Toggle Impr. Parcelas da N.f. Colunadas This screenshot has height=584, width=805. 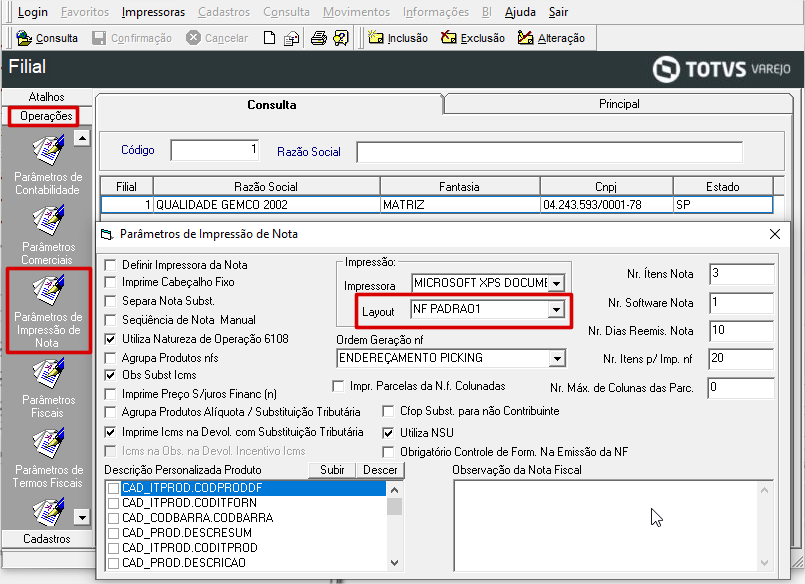[x=338, y=386]
